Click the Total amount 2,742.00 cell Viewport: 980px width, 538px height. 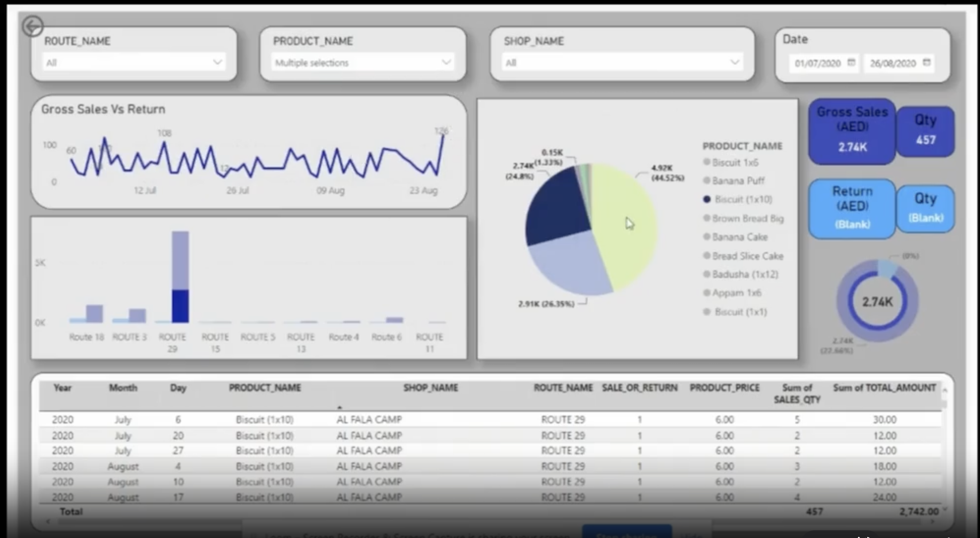point(919,511)
